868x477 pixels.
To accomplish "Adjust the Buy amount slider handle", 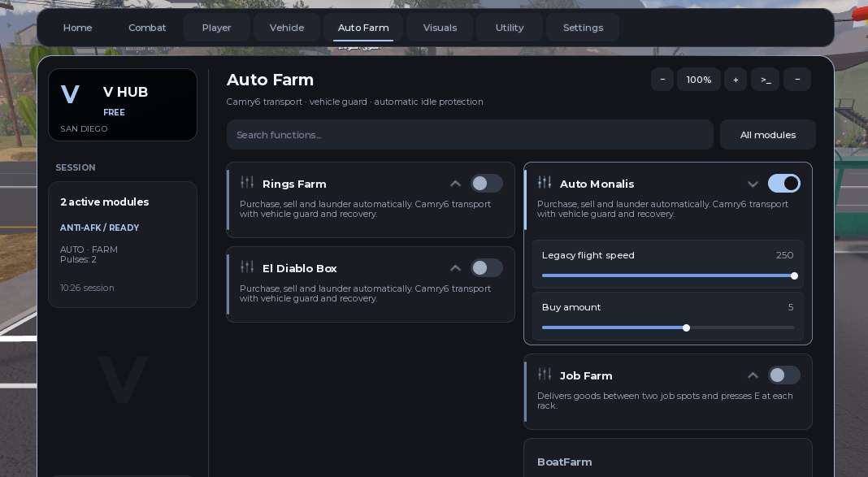I will point(687,328).
